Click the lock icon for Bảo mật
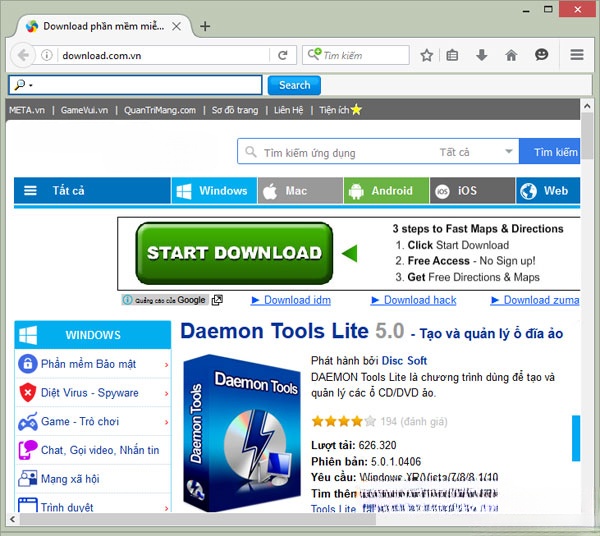The image size is (600, 536). [x=28, y=364]
